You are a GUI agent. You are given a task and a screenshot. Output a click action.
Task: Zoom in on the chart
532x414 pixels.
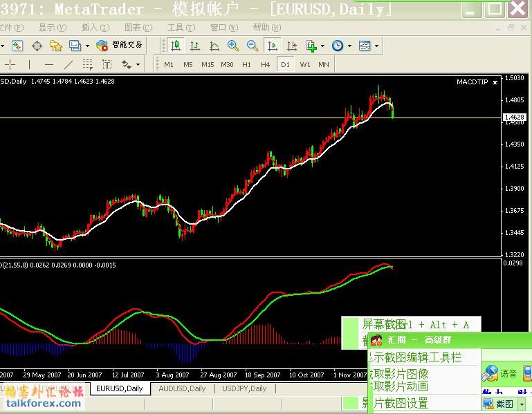click(233, 46)
